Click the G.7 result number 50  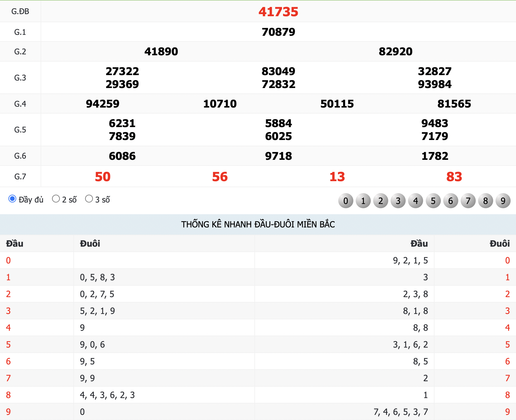tap(103, 177)
